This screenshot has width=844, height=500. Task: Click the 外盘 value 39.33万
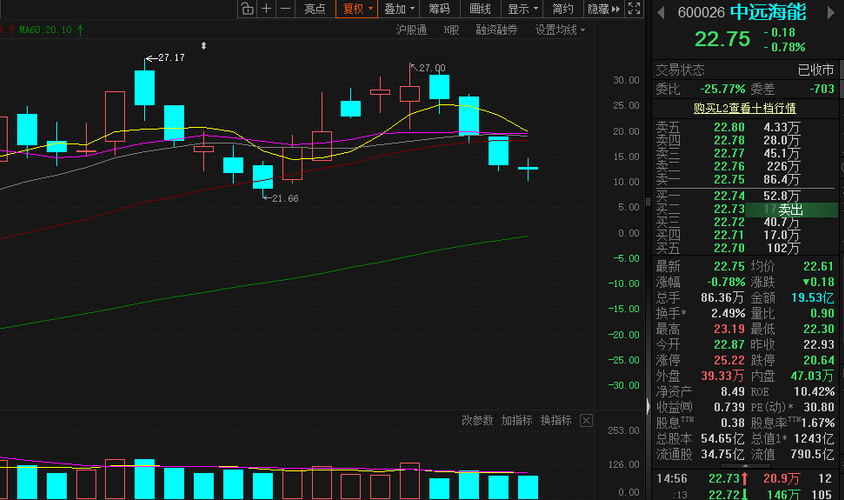coord(722,376)
